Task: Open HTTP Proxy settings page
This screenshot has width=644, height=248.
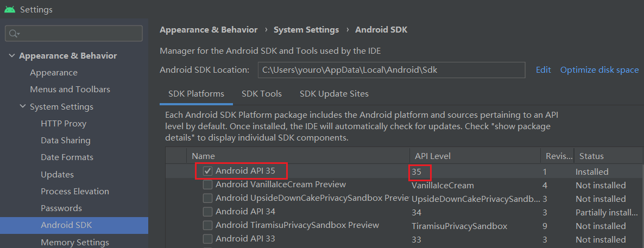Action: pyautogui.click(x=64, y=124)
